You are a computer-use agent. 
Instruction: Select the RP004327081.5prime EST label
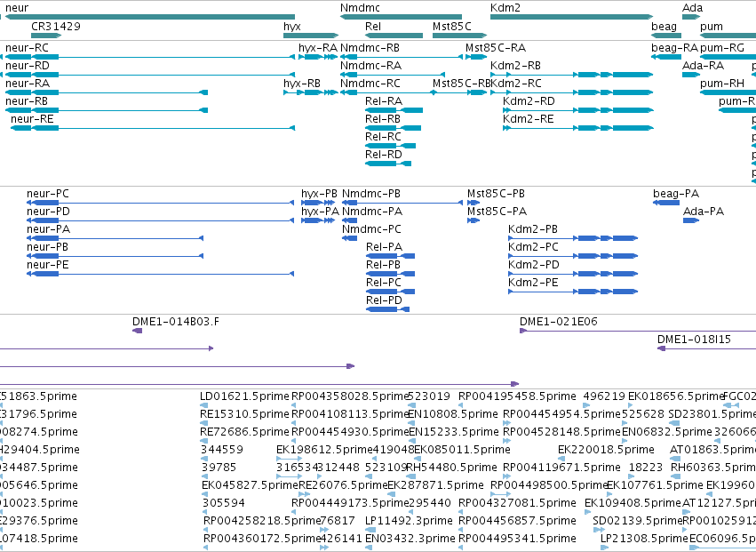tap(517, 503)
